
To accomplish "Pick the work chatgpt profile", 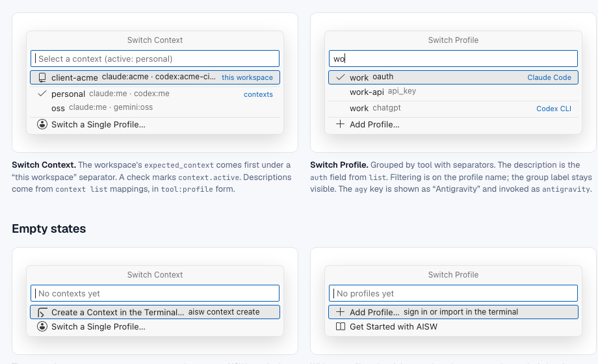I will tap(453, 109).
